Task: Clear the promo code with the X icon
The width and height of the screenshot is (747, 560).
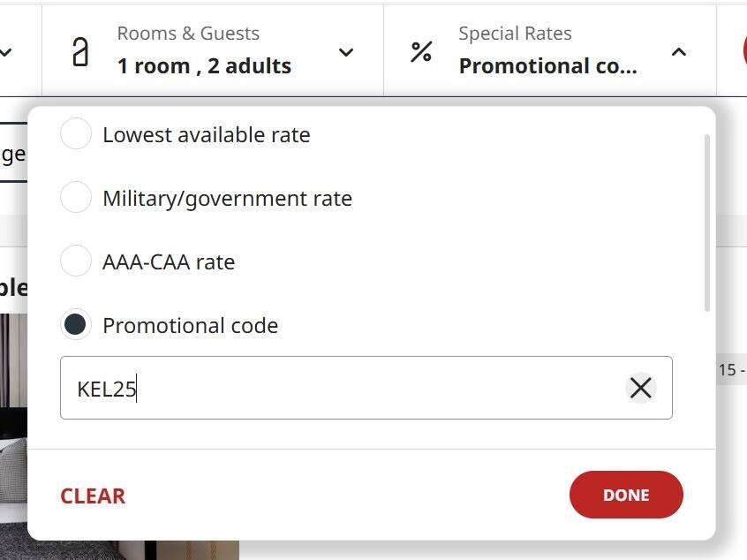Action: tap(640, 388)
